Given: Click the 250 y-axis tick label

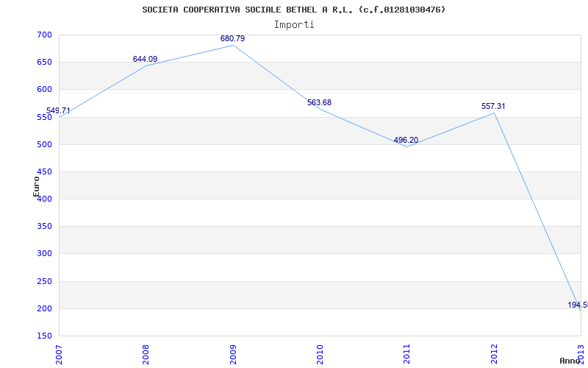Looking at the screenshot, I should coord(44,281).
